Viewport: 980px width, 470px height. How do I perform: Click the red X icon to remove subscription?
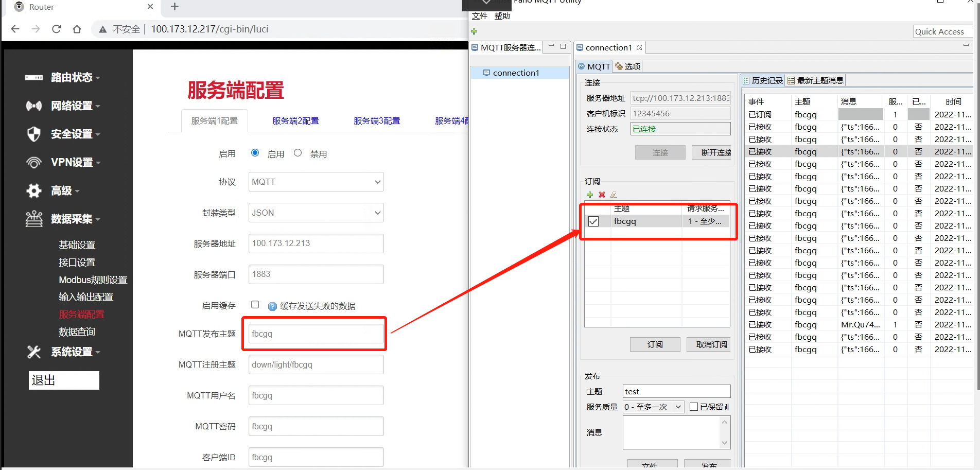click(x=602, y=195)
